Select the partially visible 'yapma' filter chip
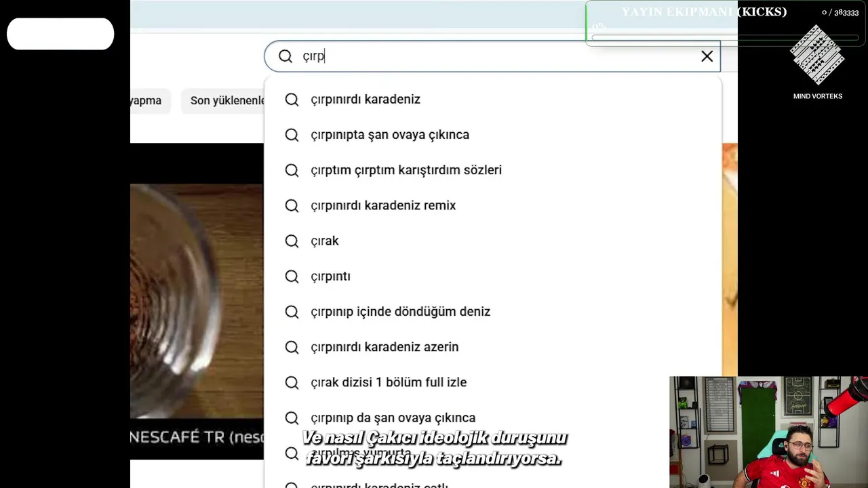 (149, 100)
